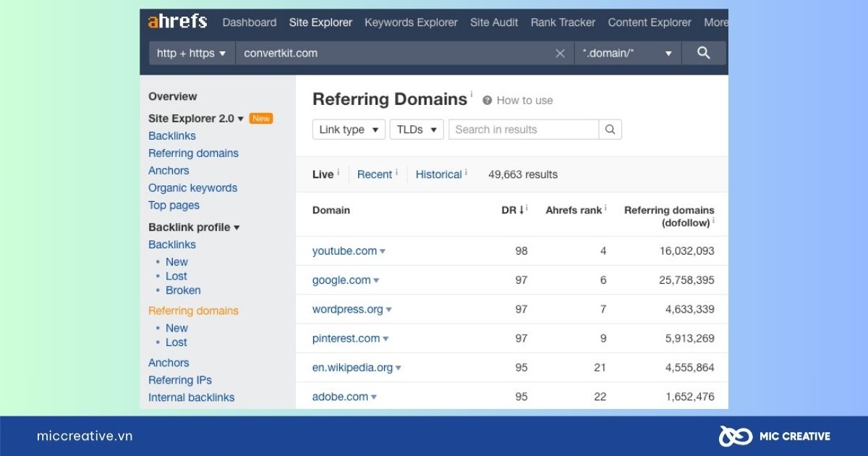
Task: Expand the youtube.com domain dropdown arrow
Action: (x=383, y=251)
